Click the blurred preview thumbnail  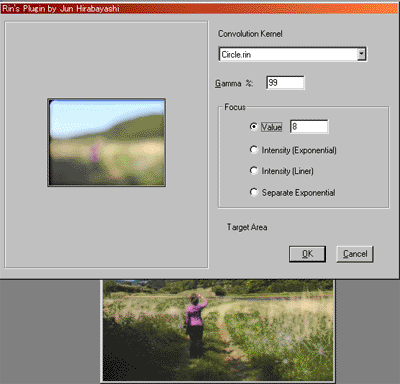pyautogui.click(x=107, y=142)
